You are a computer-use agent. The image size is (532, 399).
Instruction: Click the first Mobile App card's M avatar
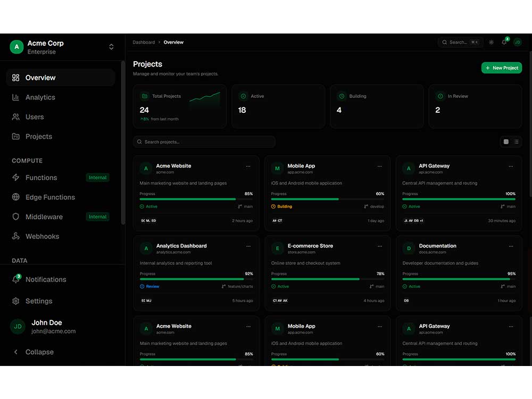click(x=277, y=168)
